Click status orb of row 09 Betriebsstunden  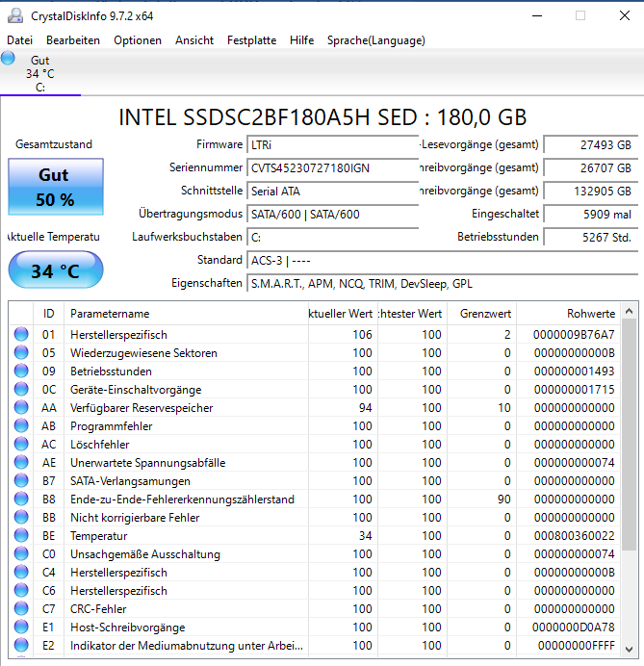coord(21,371)
